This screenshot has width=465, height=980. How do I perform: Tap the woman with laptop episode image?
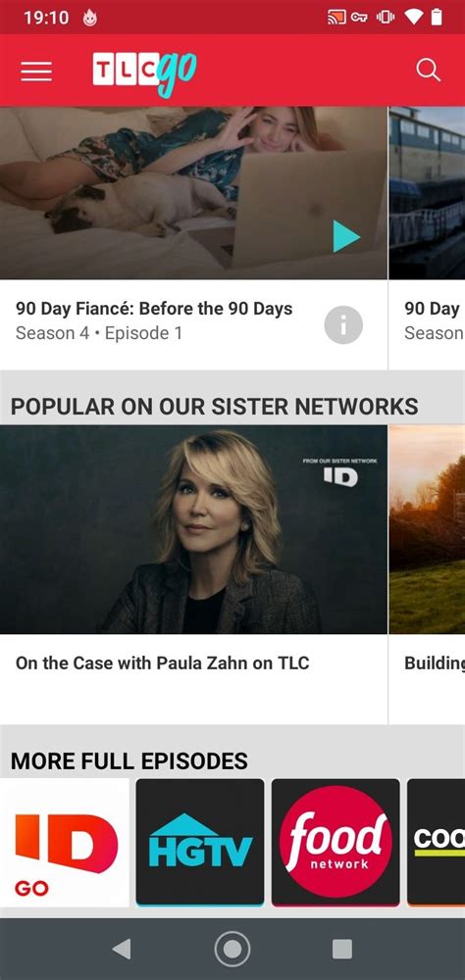[193, 192]
